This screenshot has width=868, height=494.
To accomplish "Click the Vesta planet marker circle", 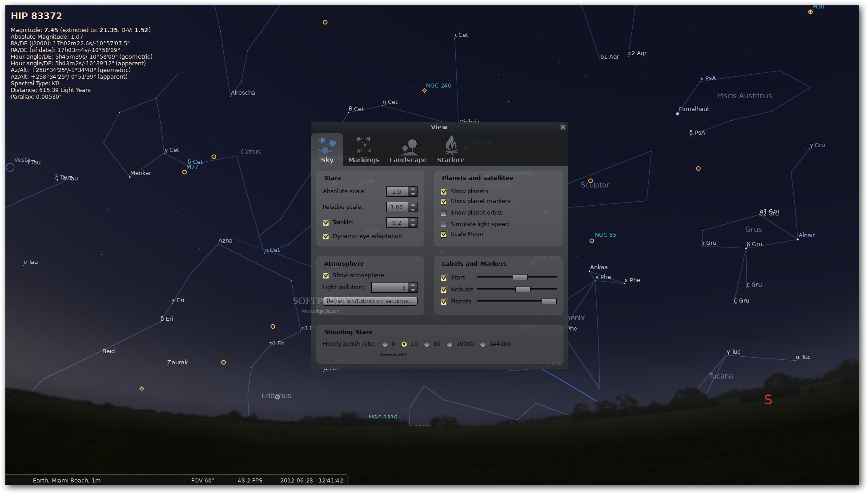I will pos(10,167).
